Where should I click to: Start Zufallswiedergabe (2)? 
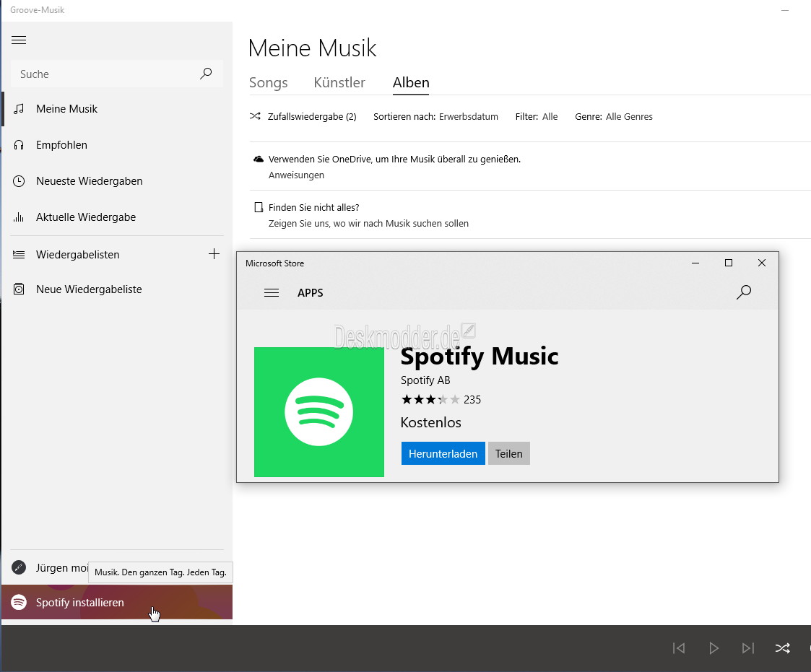click(303, 117)
